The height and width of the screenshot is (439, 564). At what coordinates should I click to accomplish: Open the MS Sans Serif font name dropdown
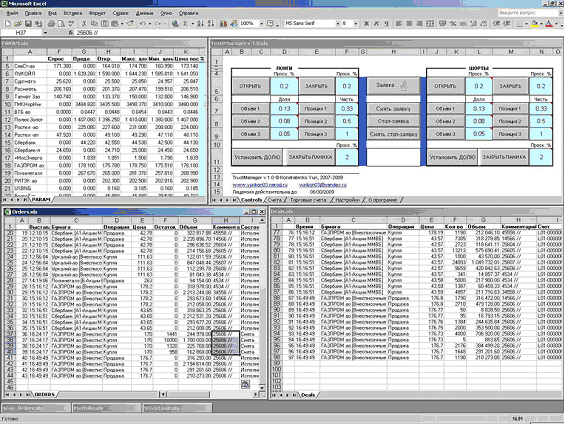click(338, 24)
